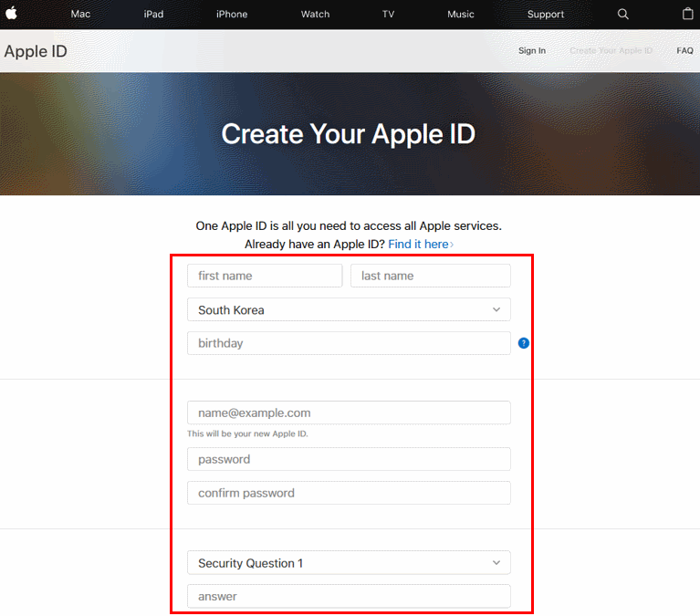Open the South Korea country dropdown
Viewport: 700px width, 616px height.
point(349,309)
